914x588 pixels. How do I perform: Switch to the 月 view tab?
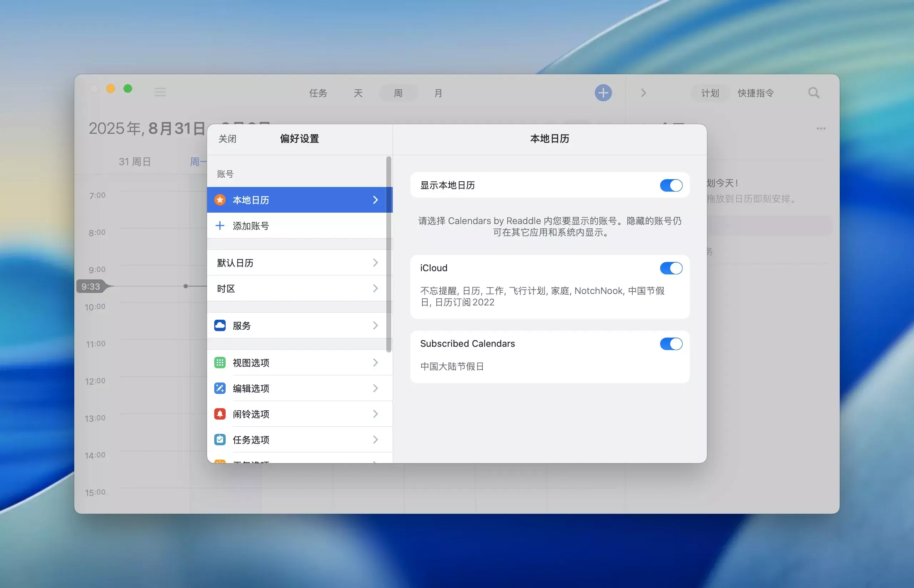tap(438, 93)
